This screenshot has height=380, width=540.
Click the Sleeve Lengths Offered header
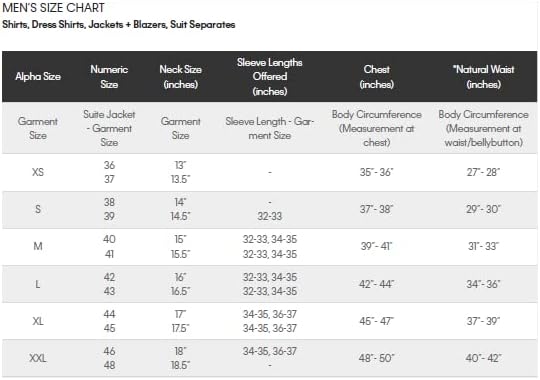(x=270, y=76)
